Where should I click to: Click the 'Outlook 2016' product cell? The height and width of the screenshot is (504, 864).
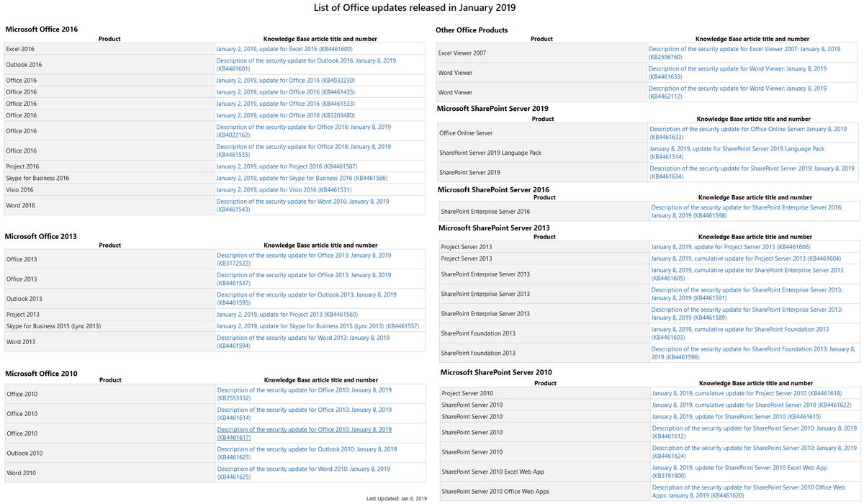click(109, 65)
